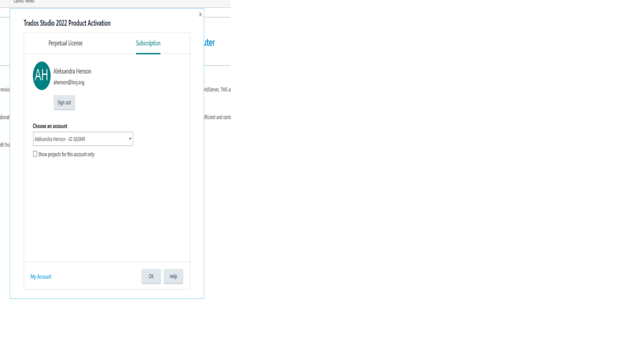Select the Subscription tab
Screen dimensions: 644x362
tap(148, 42)
